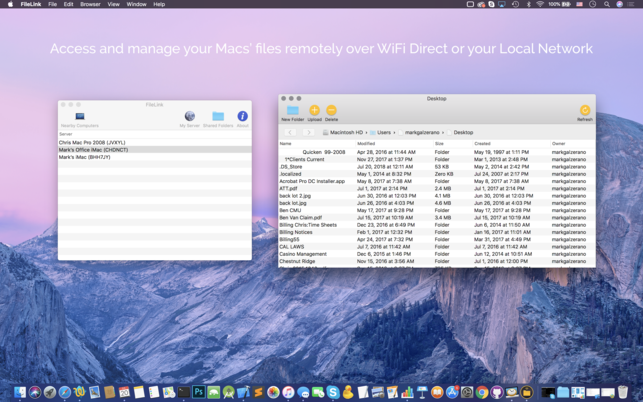The width and height of the screenshot is (643, 402).
Task: Go forward using the right arrow button
Action: pos(308,132)
